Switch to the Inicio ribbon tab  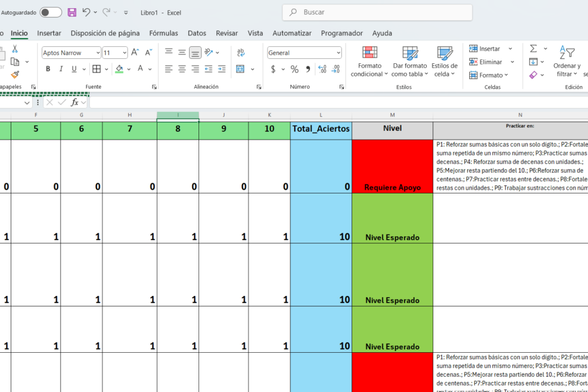point(19,33)
